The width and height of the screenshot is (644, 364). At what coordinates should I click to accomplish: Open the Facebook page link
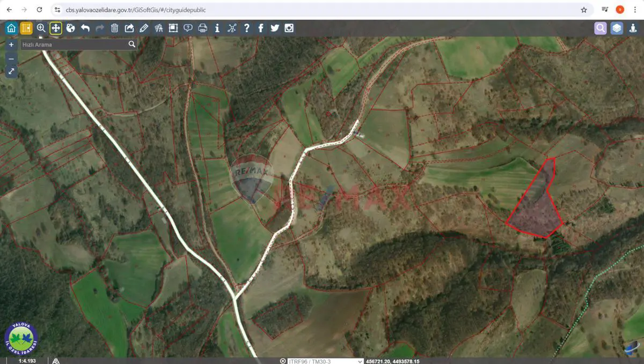[x=261, y=28]
